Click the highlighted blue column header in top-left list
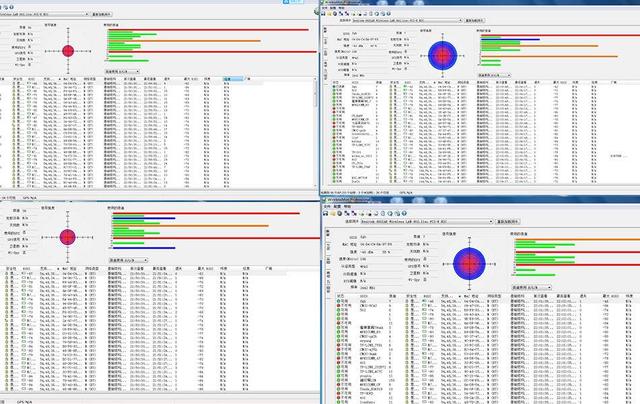 pyautogui.click(x=233, y=79)
